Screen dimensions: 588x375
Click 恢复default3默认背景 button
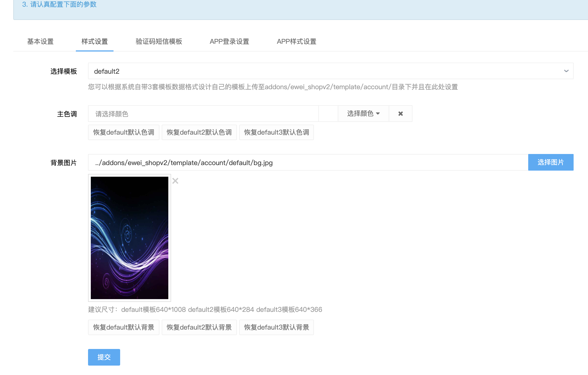pyautogui.click(x=277, y=327)
